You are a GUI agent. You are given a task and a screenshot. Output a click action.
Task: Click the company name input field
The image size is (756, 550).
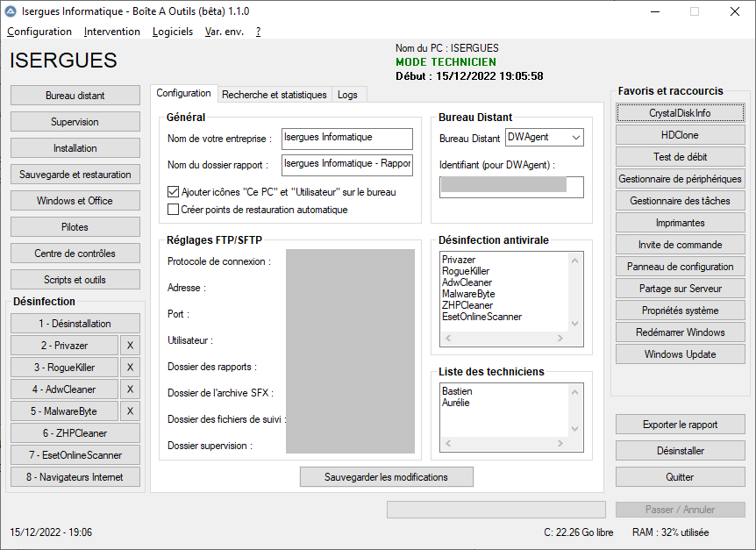[347, 139]
